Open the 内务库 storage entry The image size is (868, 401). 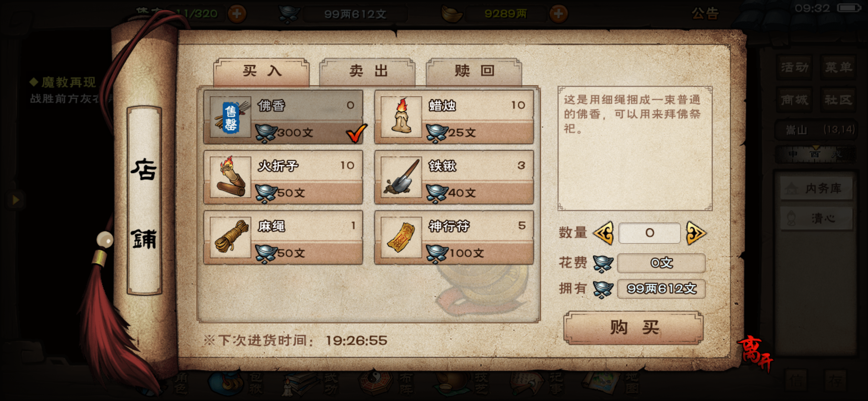tap(816, 188)
